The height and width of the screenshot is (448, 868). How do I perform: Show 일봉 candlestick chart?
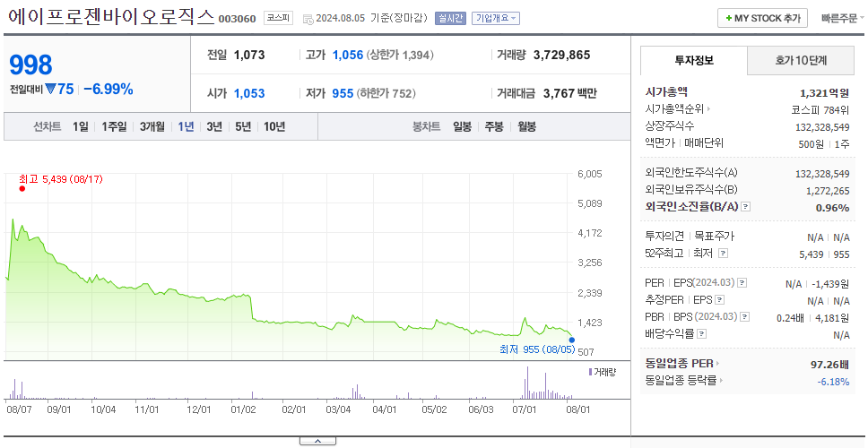tap(462, 126)
